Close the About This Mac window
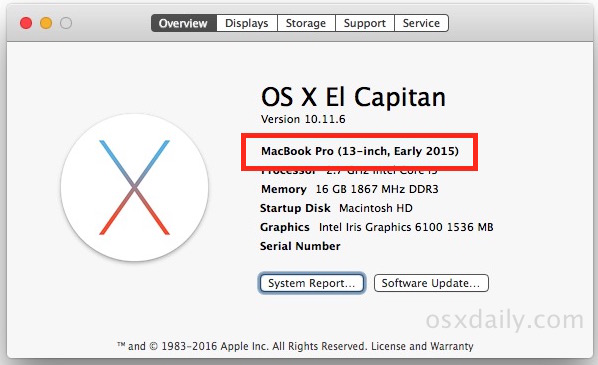This screenshot has height=365, width=598. 26,23
